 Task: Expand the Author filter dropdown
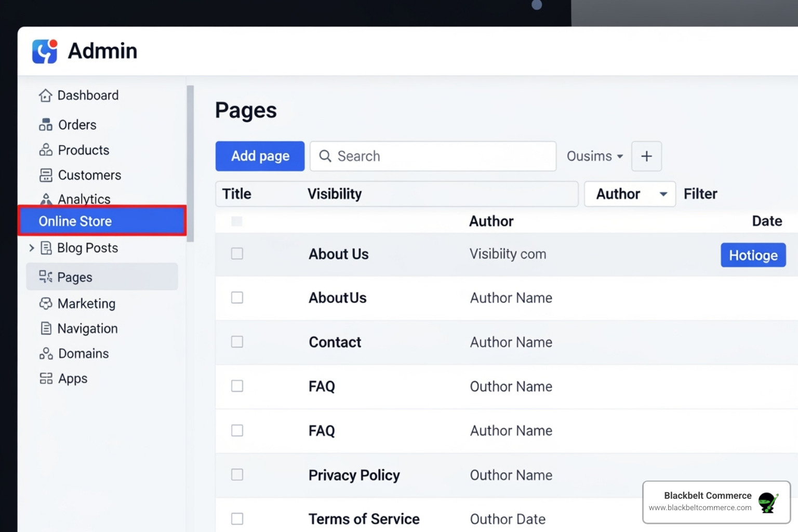630,194
